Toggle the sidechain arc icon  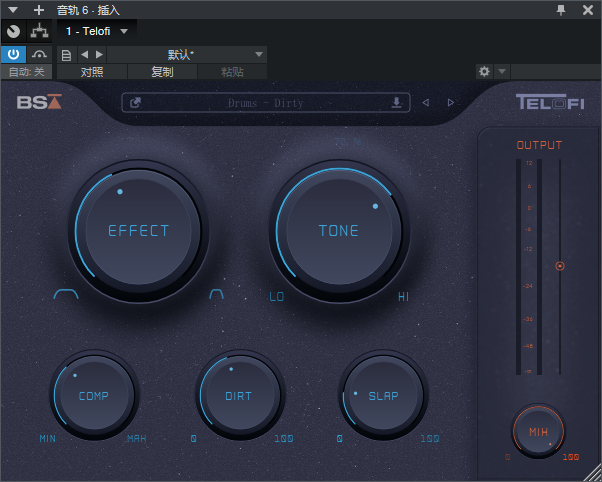click(x=40, y=55)
